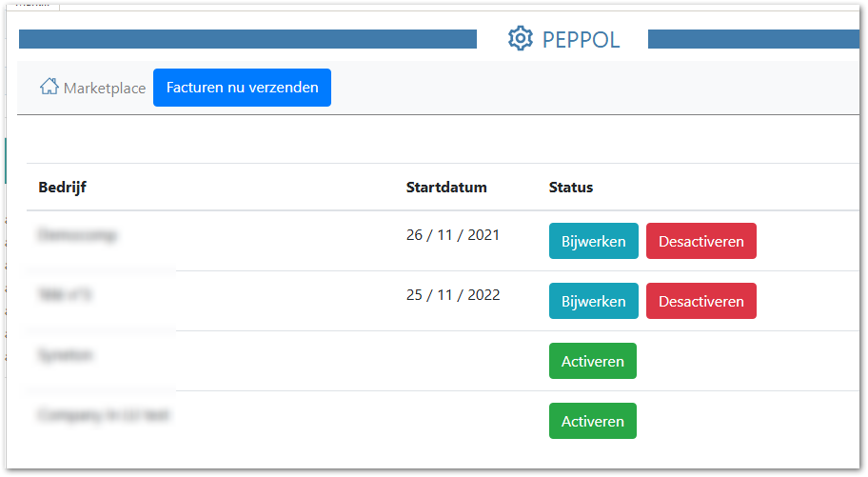The height and width of the screenshot is (477, 868).
Task: Select the start date 26 / 11 / 2021
Action: point(452,235)
